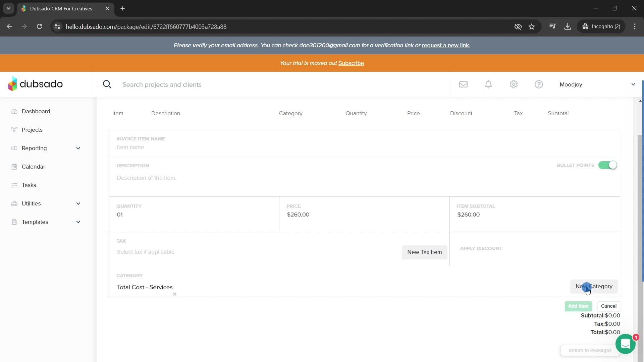Clear the selected category with the x
The width and height of the screenshot is (644, 362).
[x=175, y=294]
